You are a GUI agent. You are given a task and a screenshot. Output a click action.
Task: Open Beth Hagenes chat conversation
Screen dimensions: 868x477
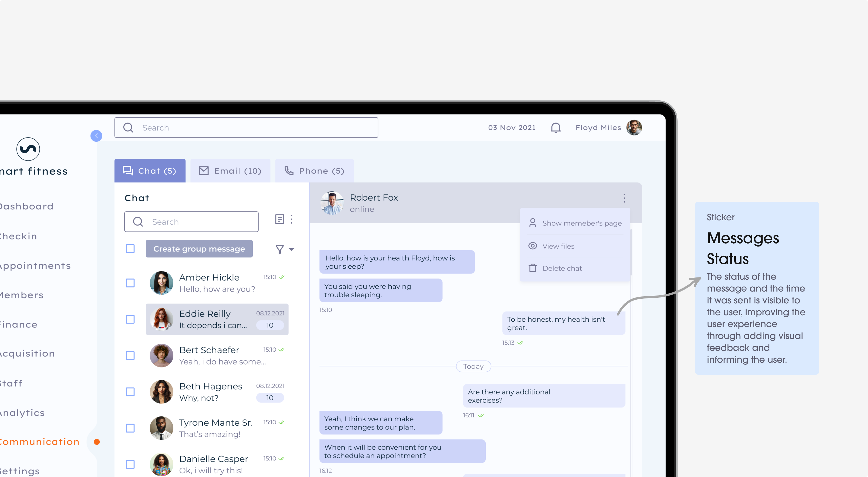click(217, 392)
